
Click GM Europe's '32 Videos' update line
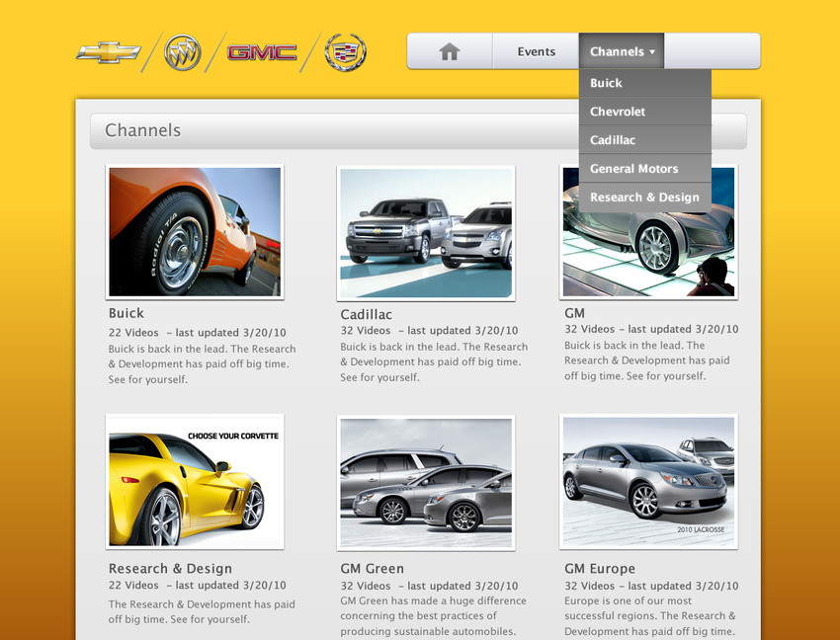pos(651,586)
